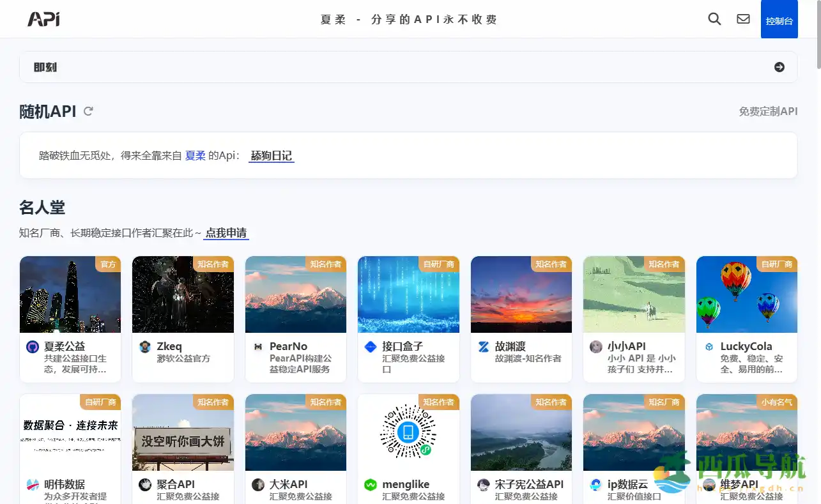Screen dimensions: 821x504
Task: Click the 故渊渡 author icon
Action: (x=483, y=346)
